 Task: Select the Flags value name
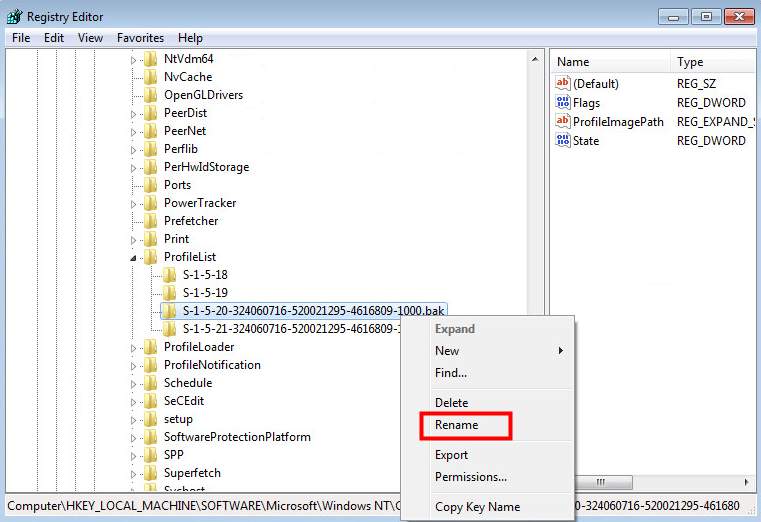(586, 103)
